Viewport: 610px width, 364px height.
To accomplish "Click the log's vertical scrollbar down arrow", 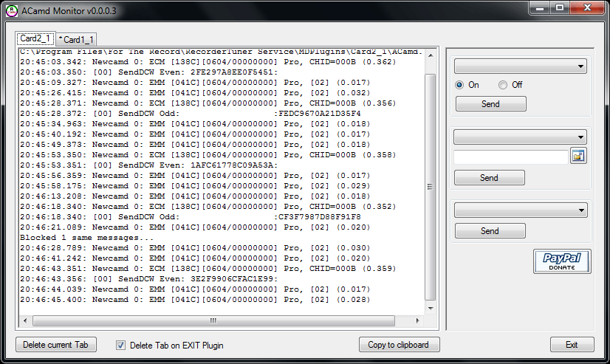I will pos(431,309).
